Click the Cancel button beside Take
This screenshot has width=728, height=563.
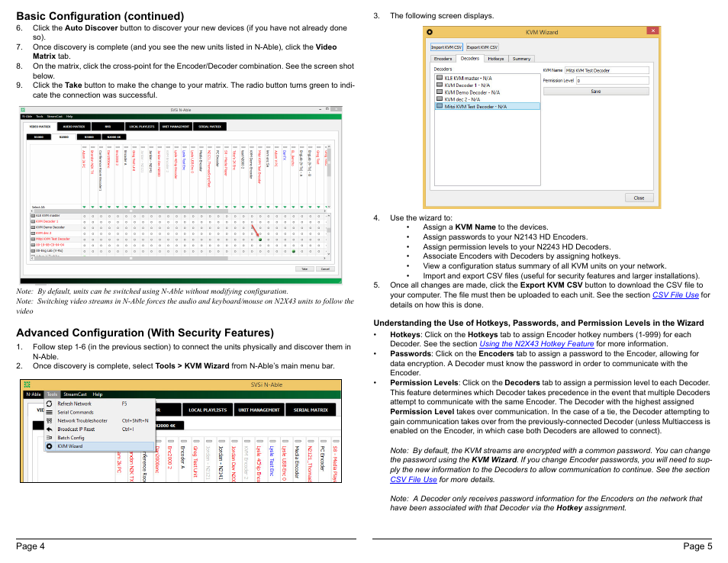[325, 269]
